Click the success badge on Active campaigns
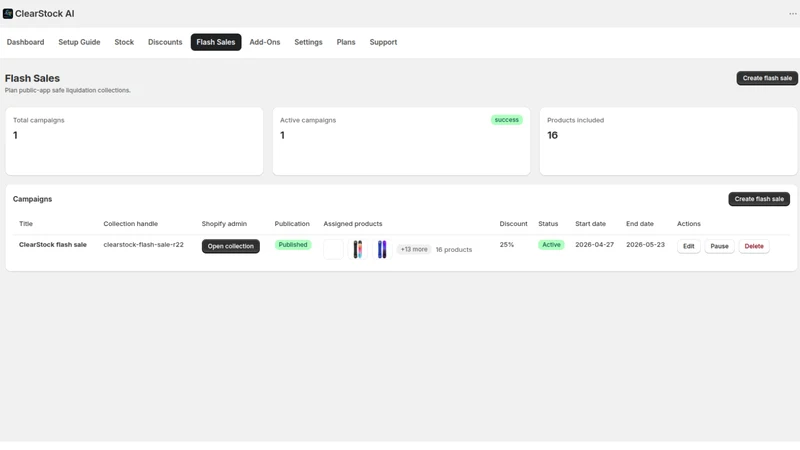The width and height of the screenshot is (800, 450). coord(507,120)
